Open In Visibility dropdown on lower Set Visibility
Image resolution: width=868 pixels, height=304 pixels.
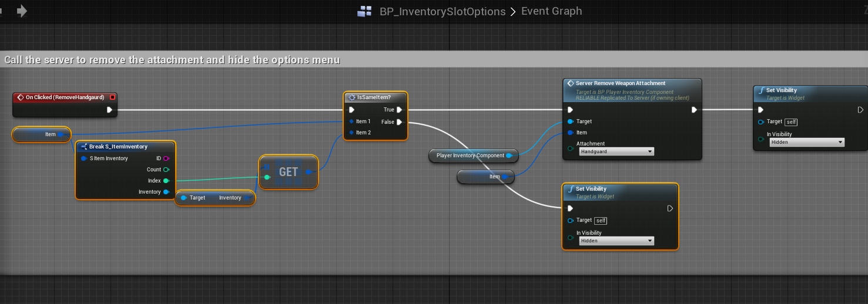point(616,241)
